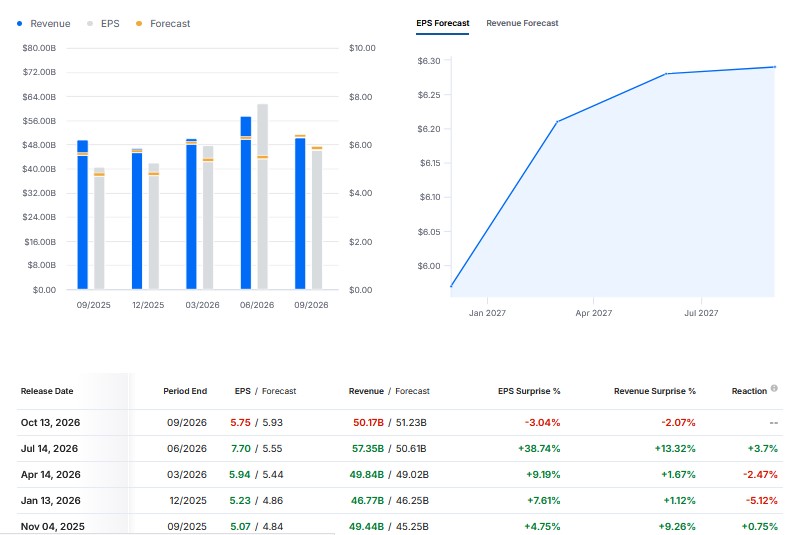Click the 06/2026 bar chart axis label

click(257, 305)
